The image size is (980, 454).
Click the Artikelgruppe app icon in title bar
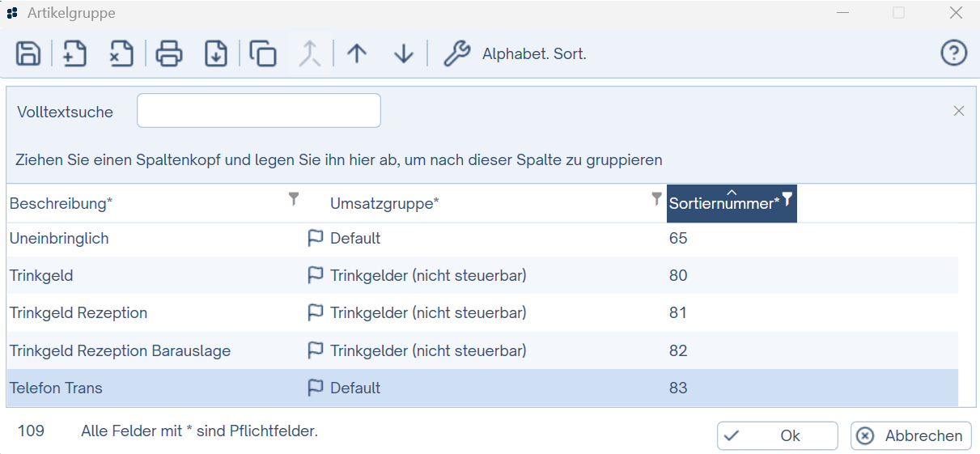pos(13,13)
